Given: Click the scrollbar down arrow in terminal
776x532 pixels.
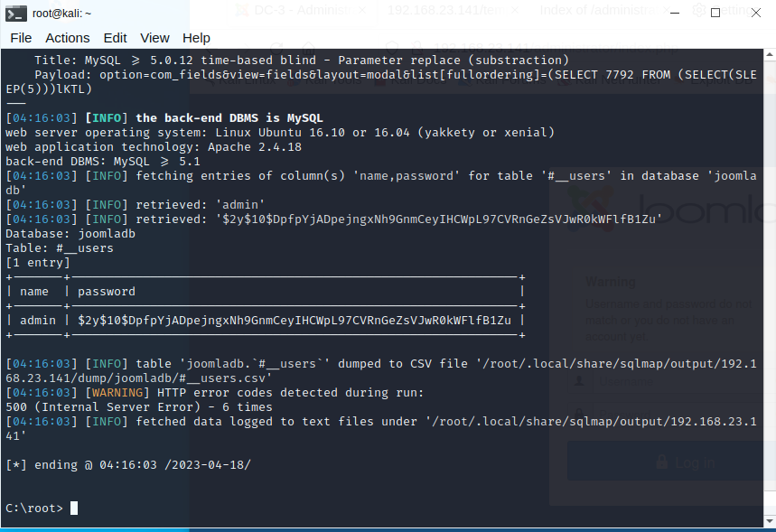Looking at the screenshot, I should tap(770, 521).
